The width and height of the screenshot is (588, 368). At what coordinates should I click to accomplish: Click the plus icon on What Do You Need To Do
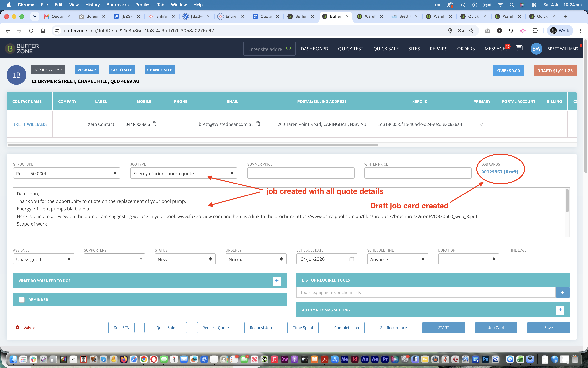pos(277,281)
